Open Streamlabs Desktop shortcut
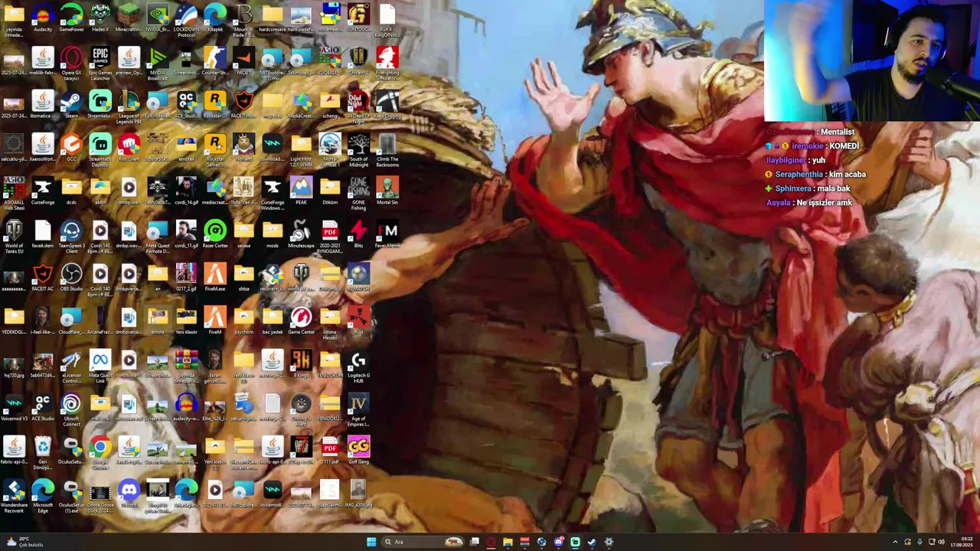The height and width of the screenshot is (551, 980). [100, 149]
